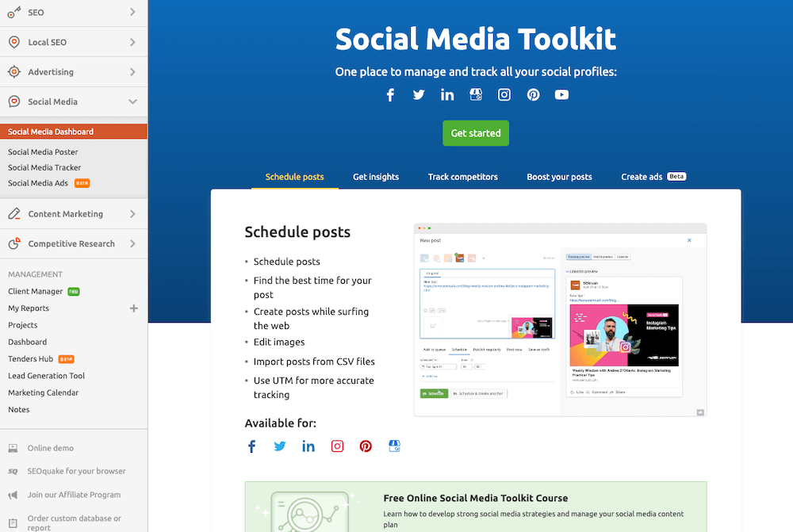This screenshot has width=793, height=532.
Task: Click the green Schedule button in preview
Action: pyautogui.click(x=434, y=393)
